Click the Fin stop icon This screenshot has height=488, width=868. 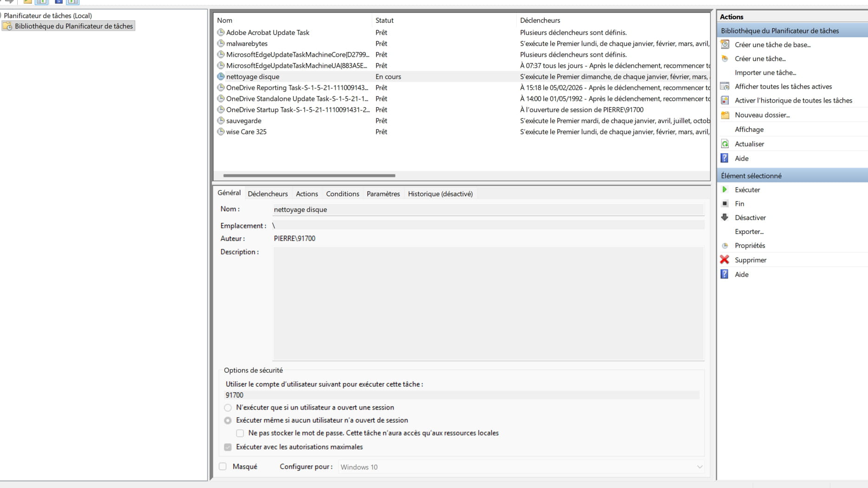[x=724, y=203]
